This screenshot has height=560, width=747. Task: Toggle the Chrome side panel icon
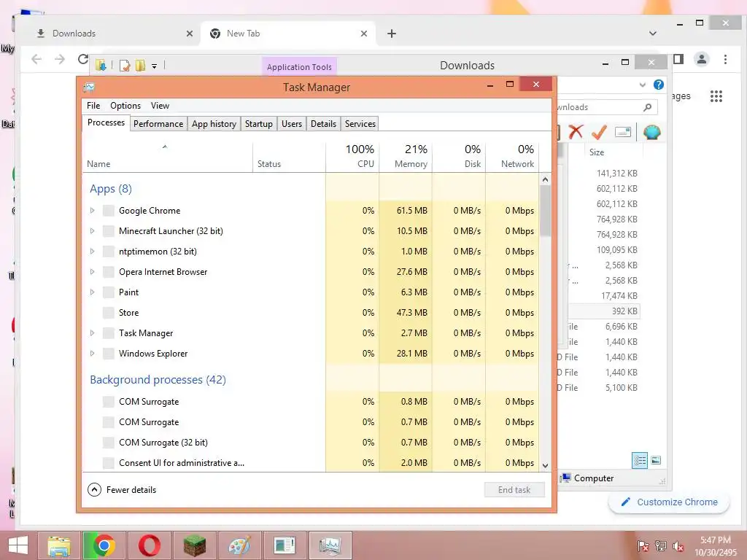(678, 59)
